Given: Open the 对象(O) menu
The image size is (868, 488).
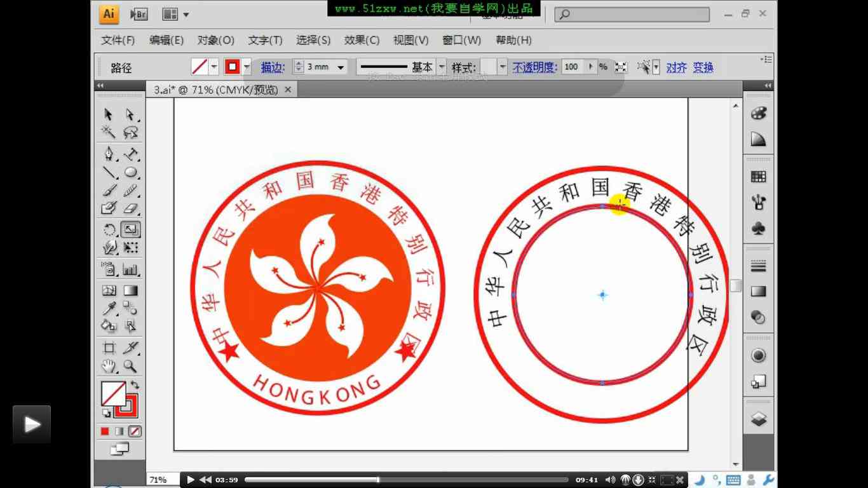Looking at the screenshot, I should tap(215, 40).
